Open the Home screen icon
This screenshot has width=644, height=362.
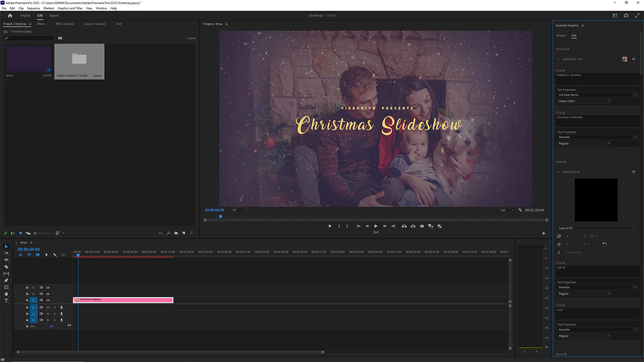click(10, 16)
